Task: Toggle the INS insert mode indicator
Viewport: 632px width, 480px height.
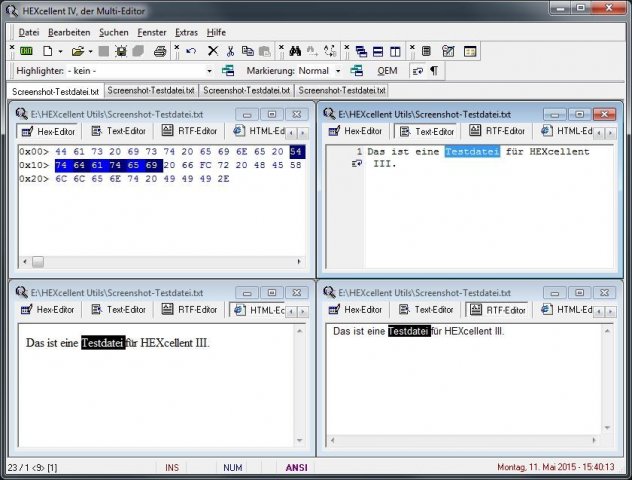Action: coord(172,467)
